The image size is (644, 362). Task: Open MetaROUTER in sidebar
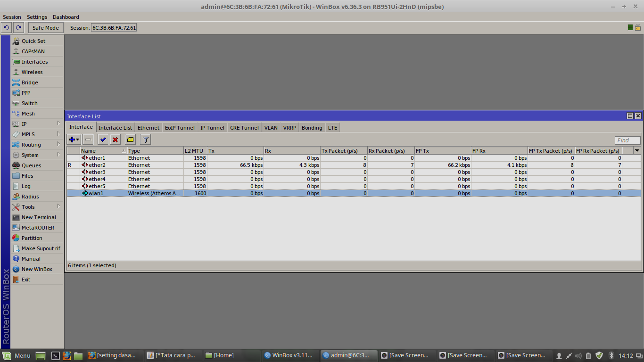pyautogui.click(x=37, y=228)
